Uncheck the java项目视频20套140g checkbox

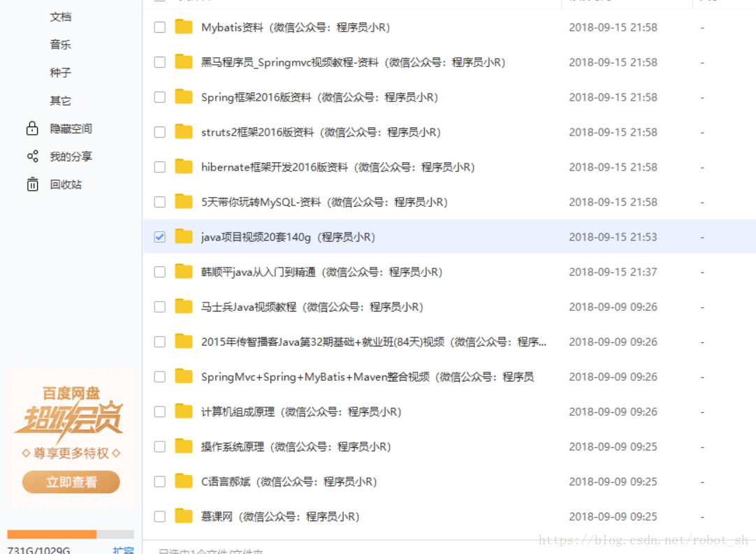click(x=159, y=238)
